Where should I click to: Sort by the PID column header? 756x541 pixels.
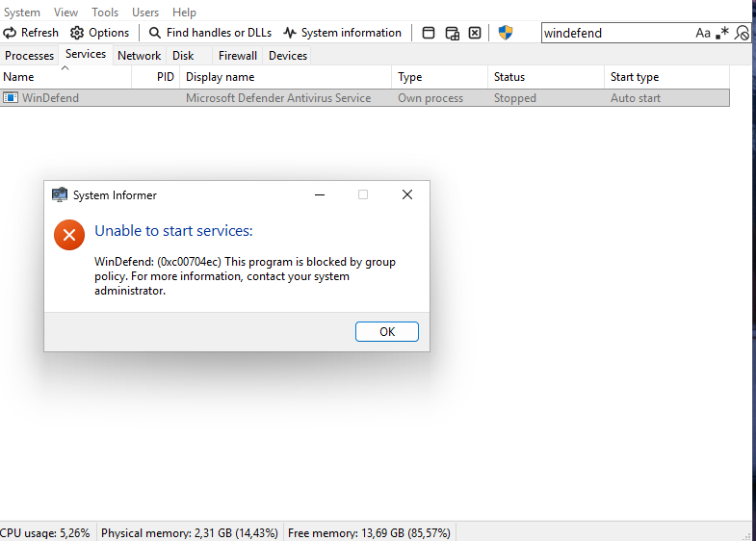tap(155, 77)
